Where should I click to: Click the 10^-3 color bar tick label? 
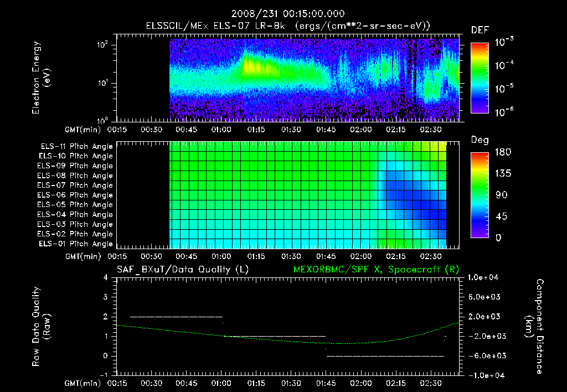point(504,42)
